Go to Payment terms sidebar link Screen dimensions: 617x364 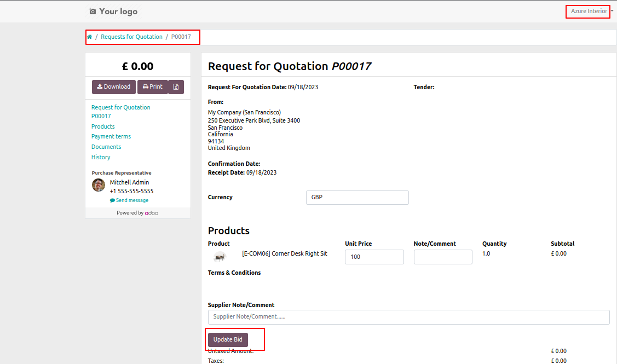pos(111,136)
